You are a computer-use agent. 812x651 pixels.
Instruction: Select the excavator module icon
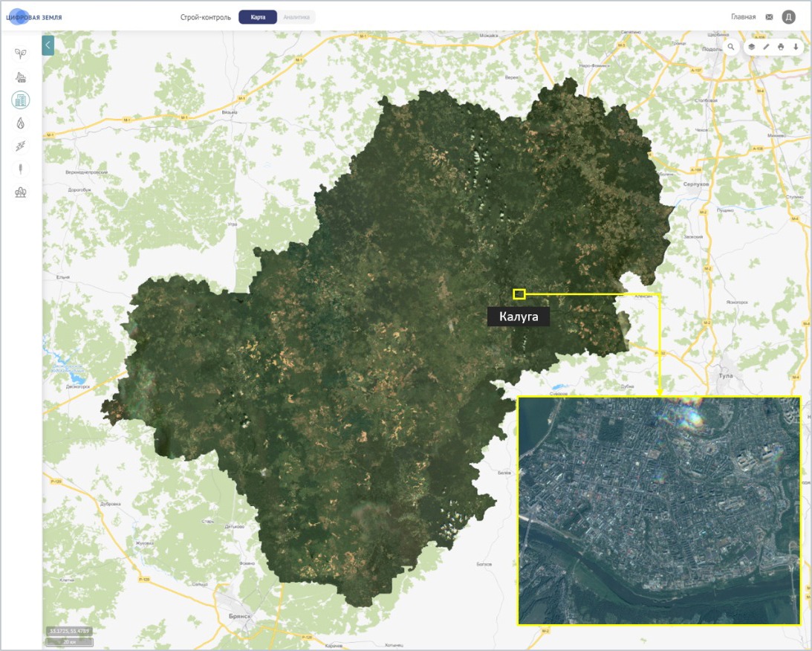(21, 77)
